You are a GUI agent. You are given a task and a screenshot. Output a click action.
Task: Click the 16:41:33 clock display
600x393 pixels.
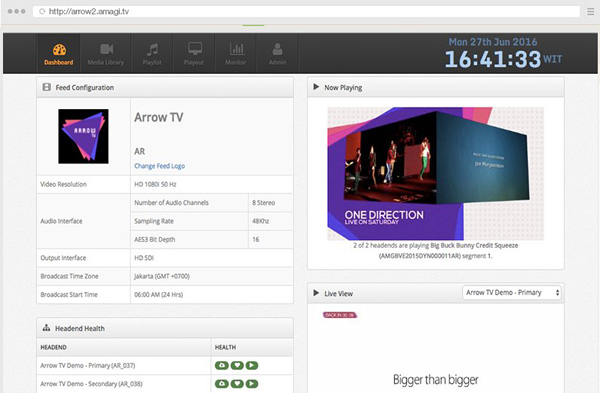click(x=493, y=59)
